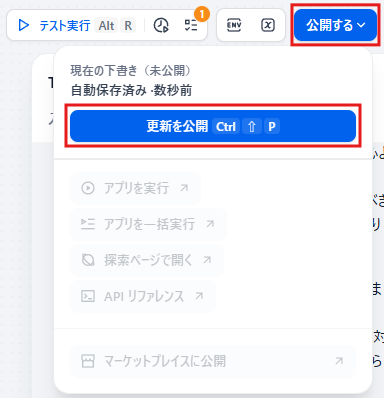384x398 pixels.
Task: Choose マーケットプレイスに公開 option
Action: [x=213, y=361]
